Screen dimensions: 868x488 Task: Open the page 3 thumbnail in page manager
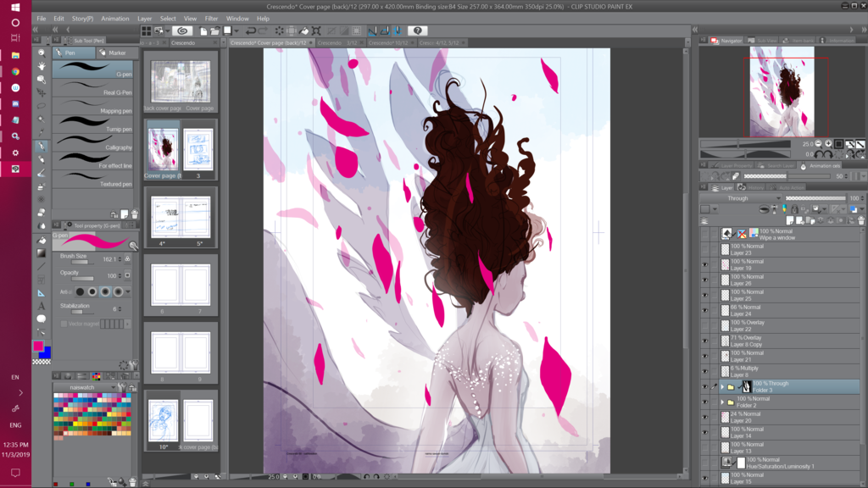(198, 149)
